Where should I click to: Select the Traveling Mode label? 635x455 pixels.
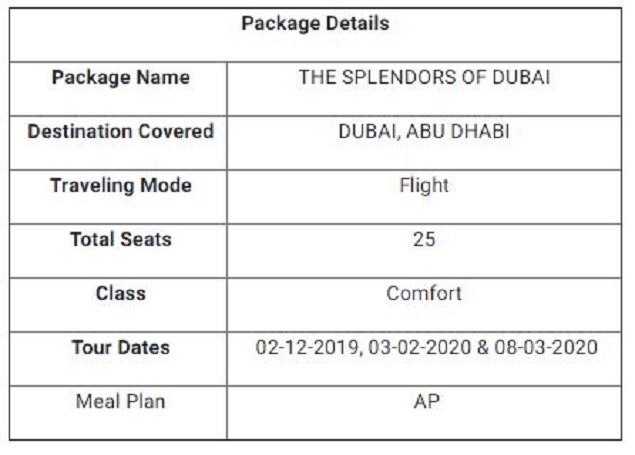[x=121, y=185]
